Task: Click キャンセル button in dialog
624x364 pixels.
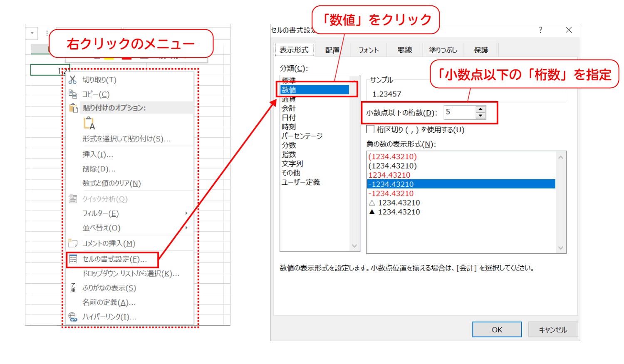Action: point(553,329)
